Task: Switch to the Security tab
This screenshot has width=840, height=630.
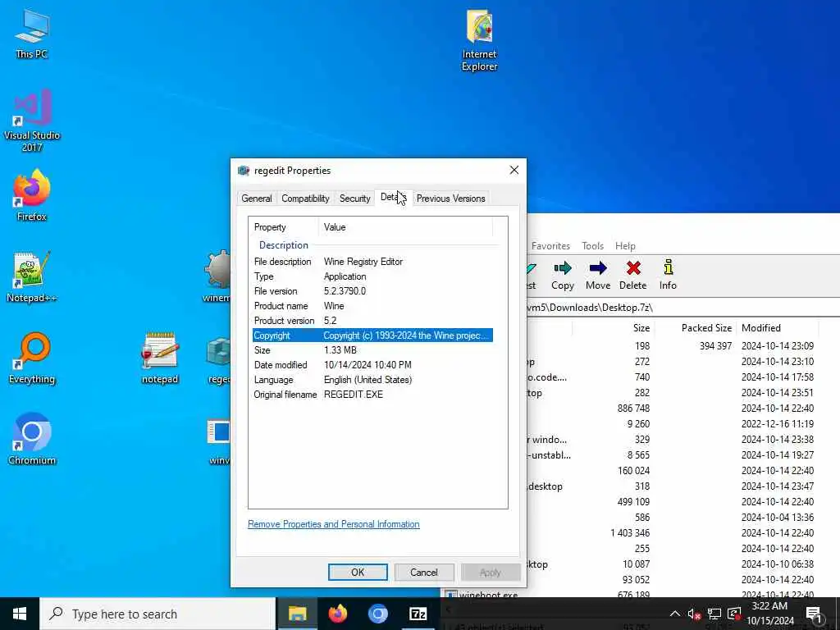Action: 354,199
